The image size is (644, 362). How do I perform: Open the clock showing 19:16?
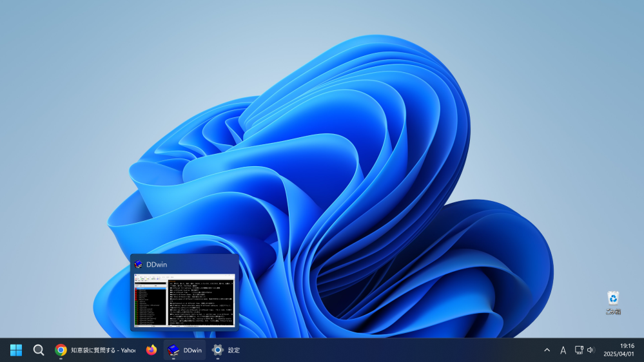618,350
